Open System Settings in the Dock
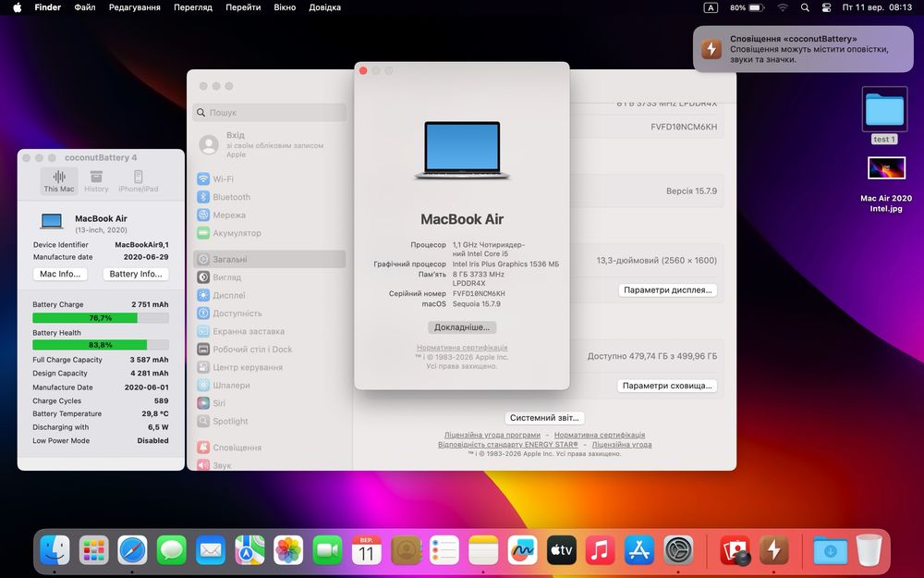The height and width of the screenshot is (578, 924). (x=678, y=550)
